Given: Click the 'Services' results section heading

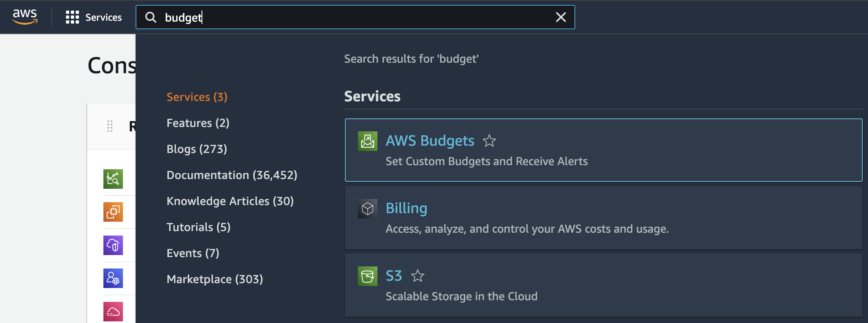Looking at the screenshot, I should tap(372, 96).
